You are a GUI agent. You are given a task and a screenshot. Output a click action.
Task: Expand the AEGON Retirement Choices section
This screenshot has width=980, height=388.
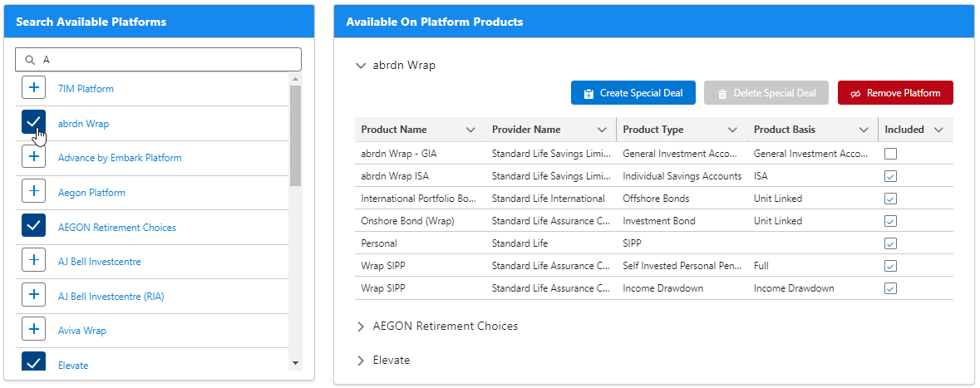[361, 327]
